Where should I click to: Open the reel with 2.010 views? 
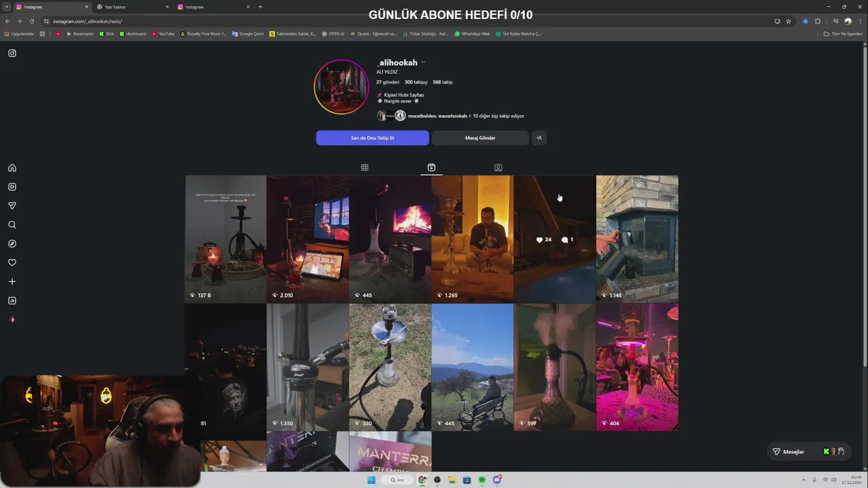(308, 239)
